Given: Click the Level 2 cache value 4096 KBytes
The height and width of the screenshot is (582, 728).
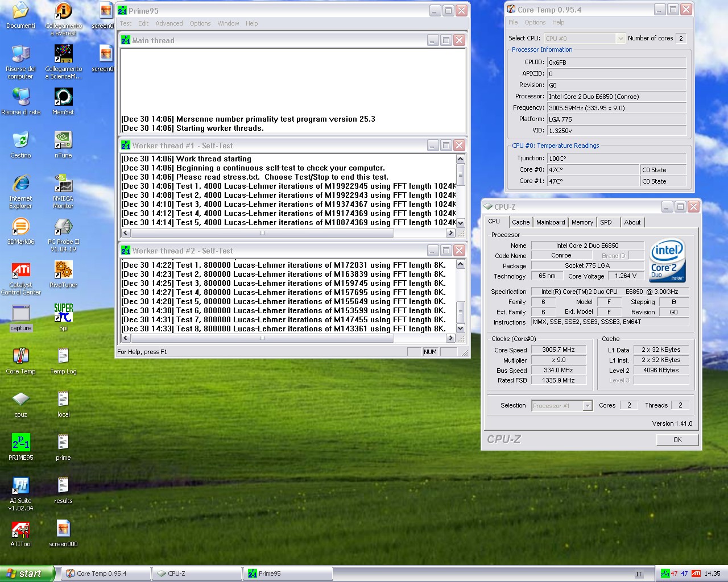Looking at the screenshot, I should 661,370.
